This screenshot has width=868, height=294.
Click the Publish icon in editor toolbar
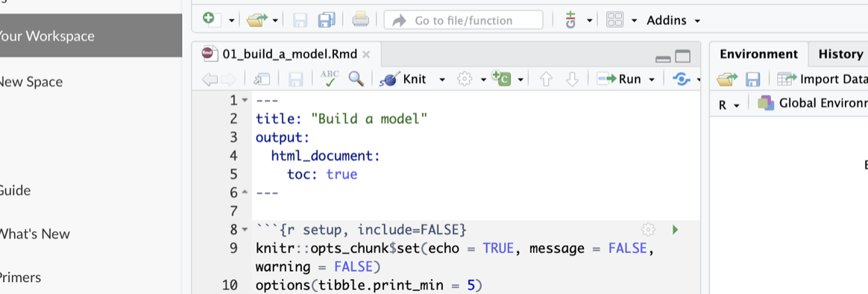[682, 80]
